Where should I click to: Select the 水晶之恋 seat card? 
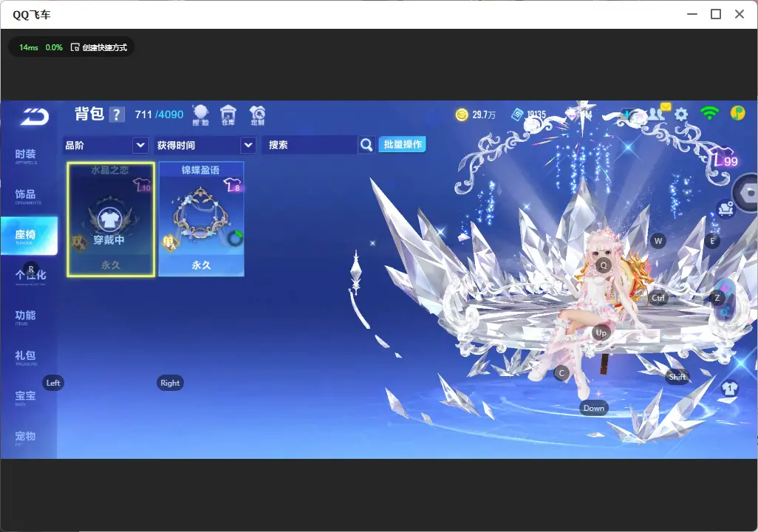click(111, 219)
